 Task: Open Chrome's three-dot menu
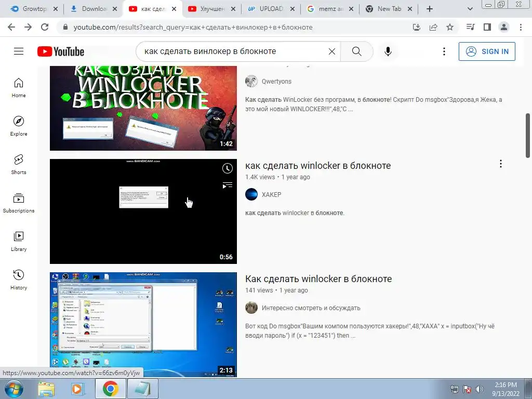(521, 27)
